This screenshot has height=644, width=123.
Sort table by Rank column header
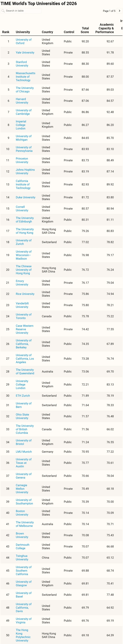click(x=6, y=32)
